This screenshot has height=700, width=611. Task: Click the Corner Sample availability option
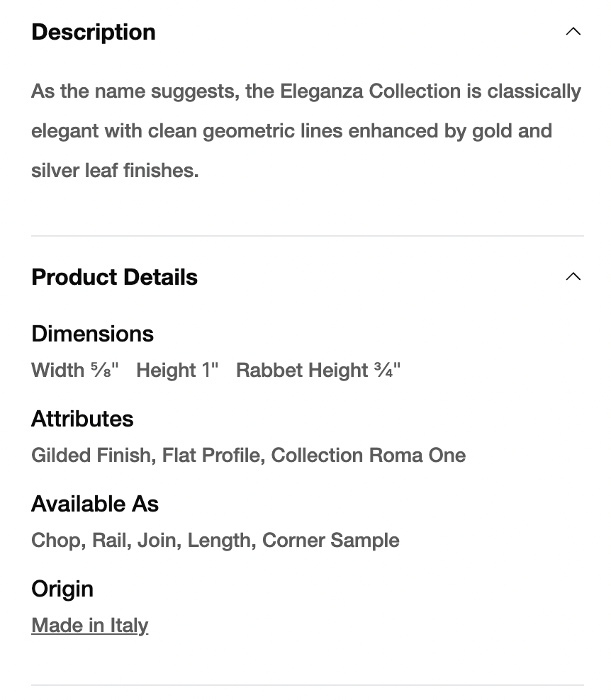tap(331, 540)
